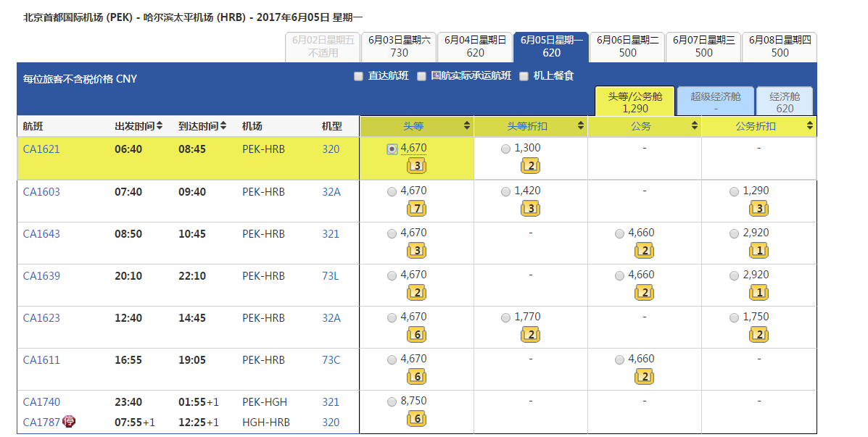Click seat icon under CA1623 头等 4,670

416,335
